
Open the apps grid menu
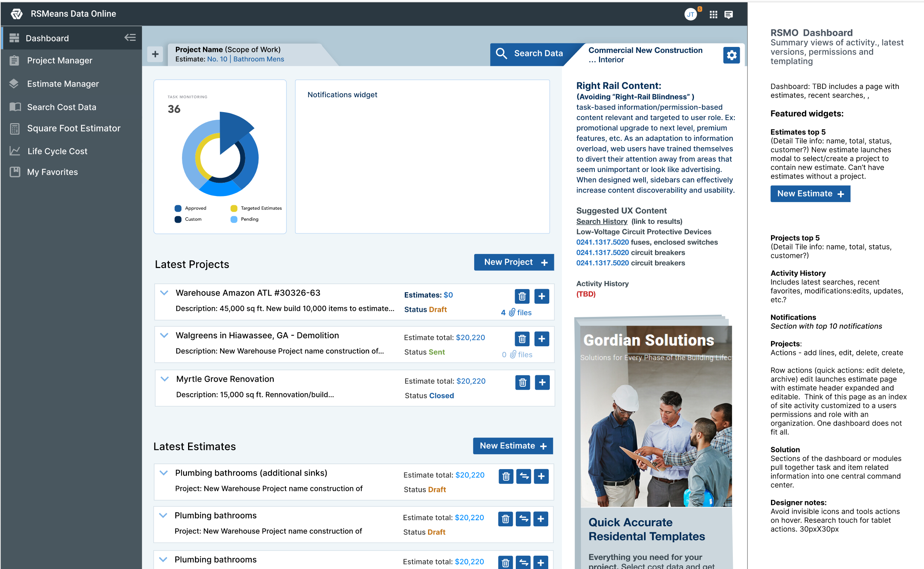pyautogui.click(x=713, y=14)
